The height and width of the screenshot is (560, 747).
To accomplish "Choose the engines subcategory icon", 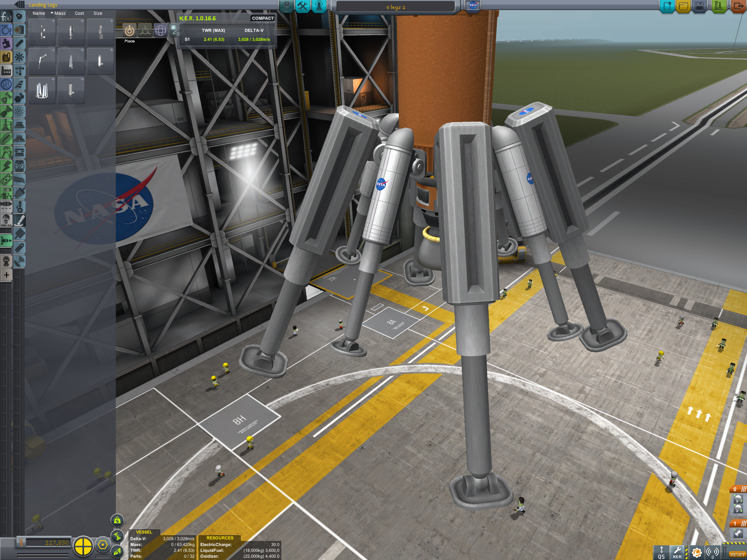I will pyautogui.click(x=19, y=43).
